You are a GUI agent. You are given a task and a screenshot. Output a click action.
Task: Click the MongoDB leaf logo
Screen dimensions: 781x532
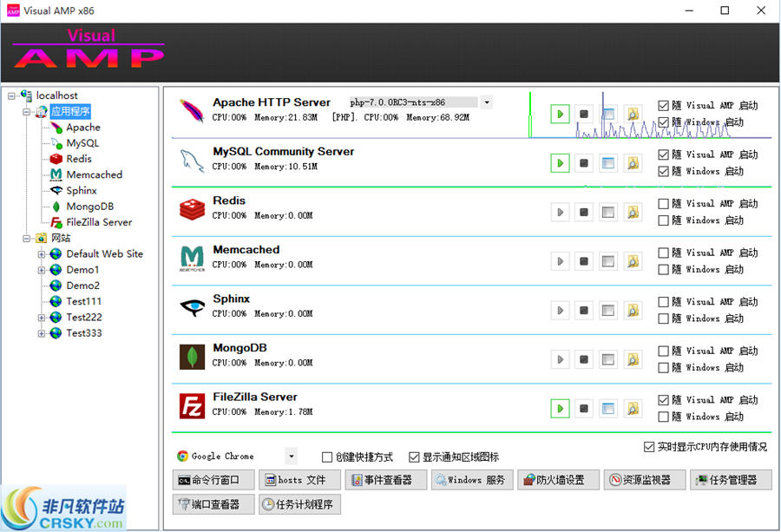(192, 358)
